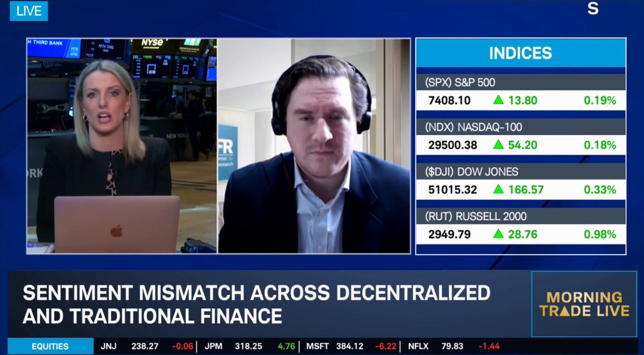The width and height of the screenshot is (644, 355).
Task: Click the Russell 2000 point change 28.76
Action: coord(523,234)
